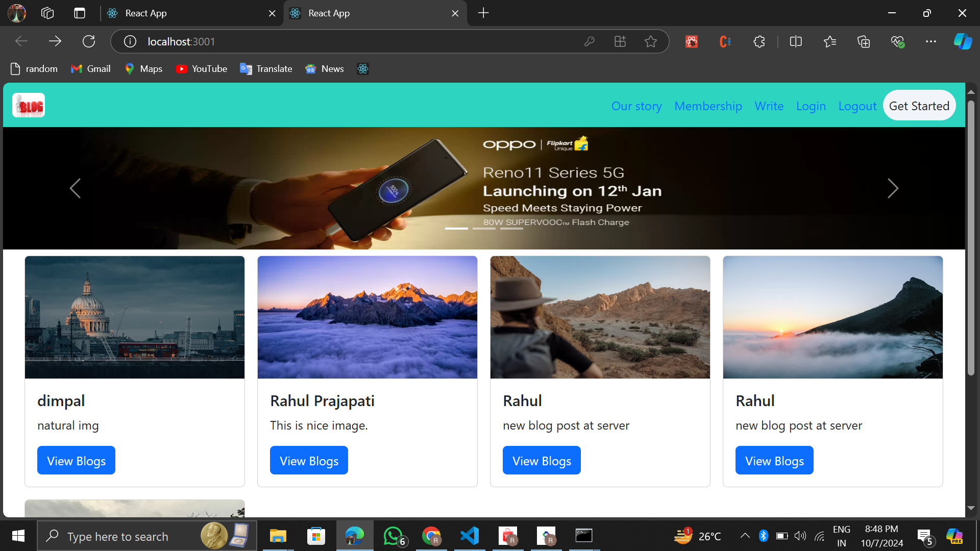View Blogs on Rahul Prajapati card
The image size is (980, 551).
[x=309, y=460]
